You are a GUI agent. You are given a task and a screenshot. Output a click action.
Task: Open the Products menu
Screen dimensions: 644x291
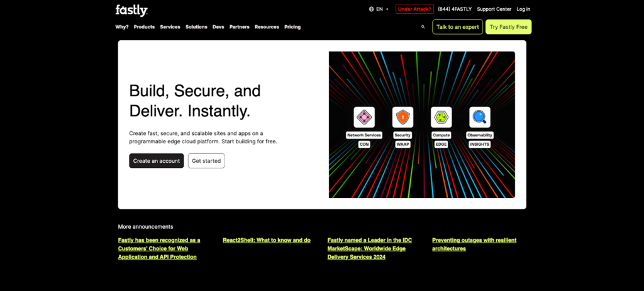pos(144,27)
